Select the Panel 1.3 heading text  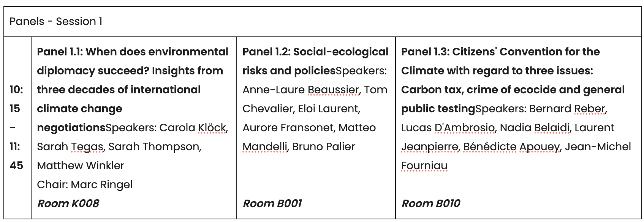coord(513,80)
